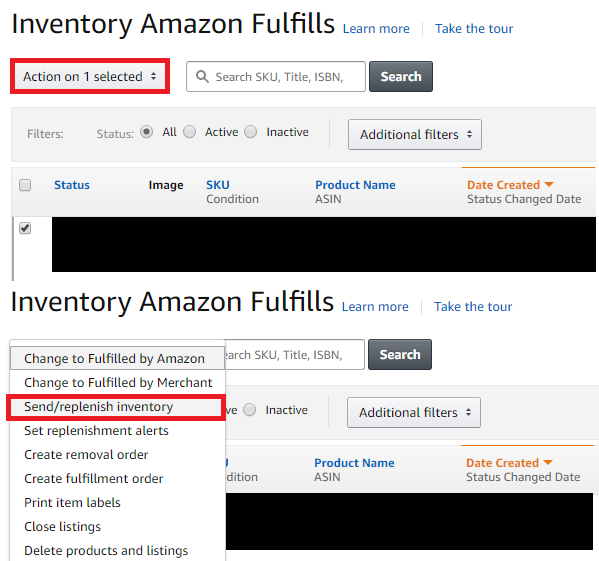
Task: Click the magnifier icon in search field
Action: 202,77
